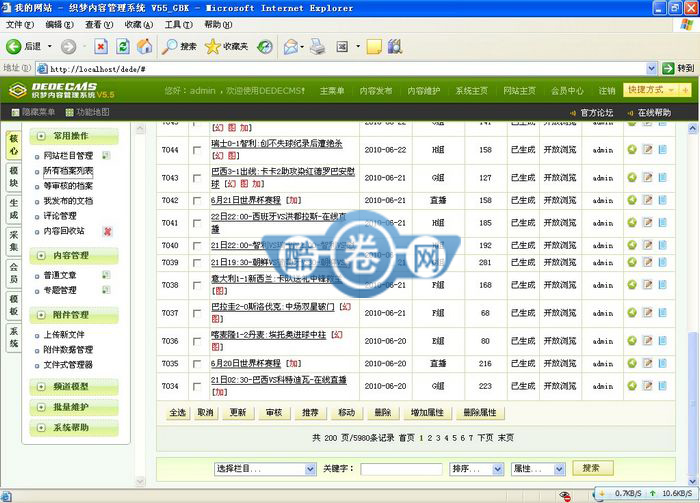Click the IE Stop (red X) icon

[101, 46]
